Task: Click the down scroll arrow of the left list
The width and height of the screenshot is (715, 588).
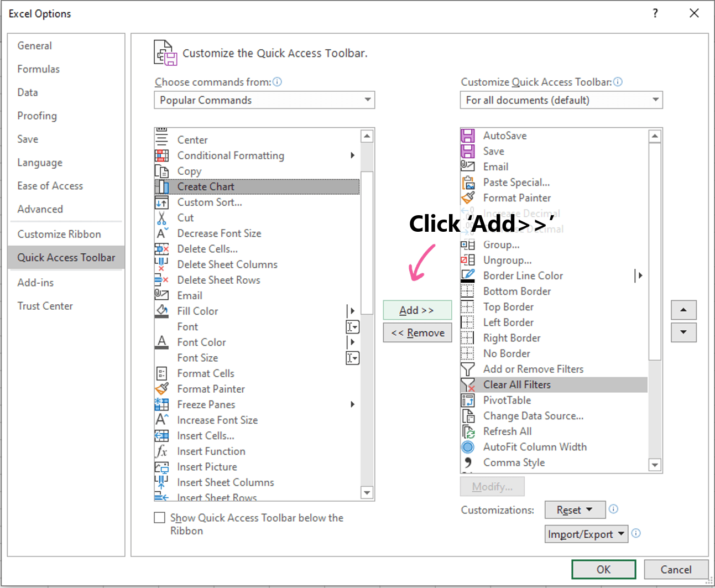Action: coord(367,492)
